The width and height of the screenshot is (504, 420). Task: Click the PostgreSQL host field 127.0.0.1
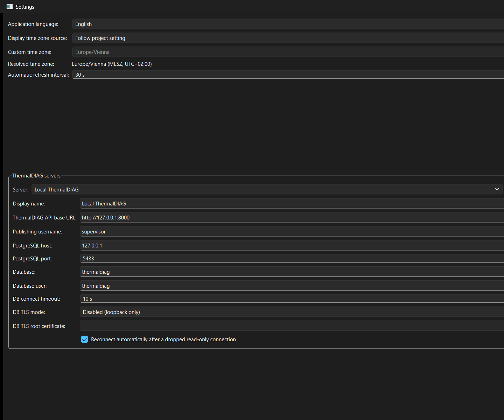coord(292,245)
